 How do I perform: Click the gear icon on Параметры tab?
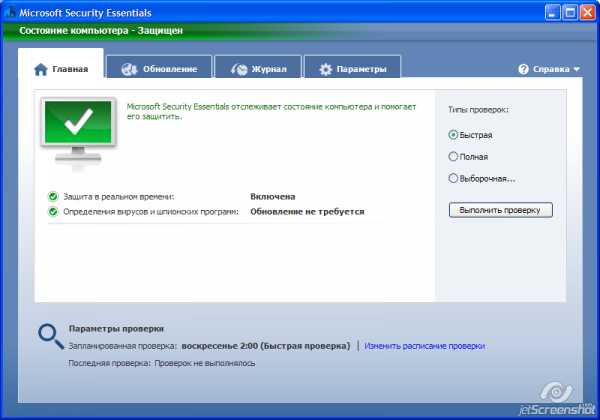(x=326, y=69)
